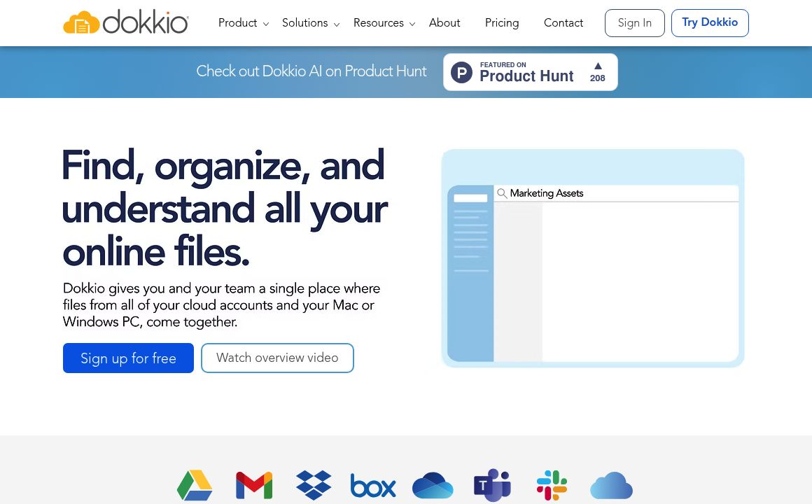
Task: Click the Marketing Assets search field
Action: [x=616, y=193]
